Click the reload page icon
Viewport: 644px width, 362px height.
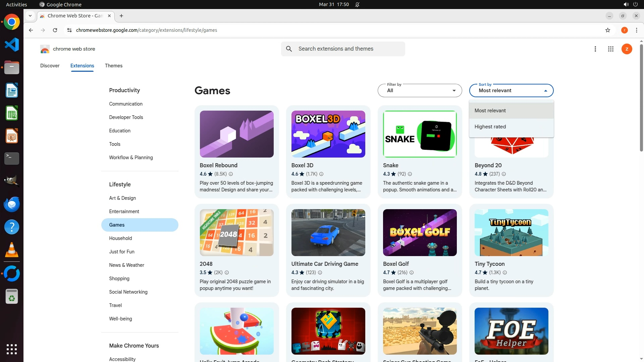pos(55,30)
